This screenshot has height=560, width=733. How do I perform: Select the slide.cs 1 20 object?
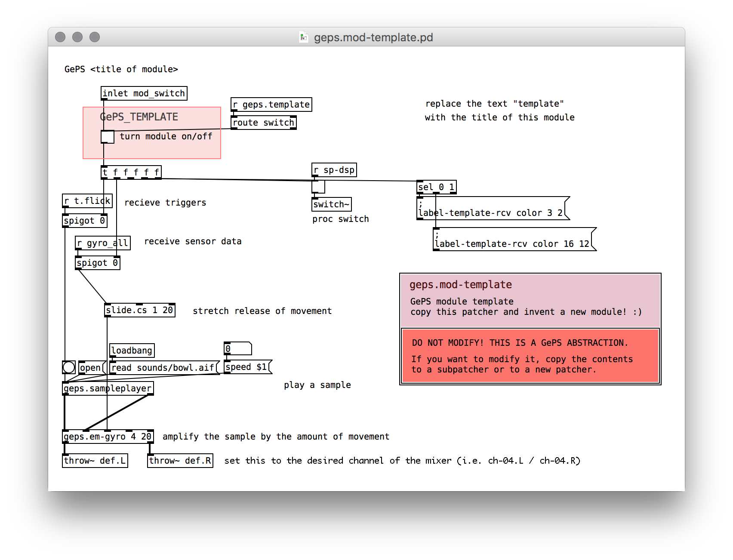[x=140, y=310]
